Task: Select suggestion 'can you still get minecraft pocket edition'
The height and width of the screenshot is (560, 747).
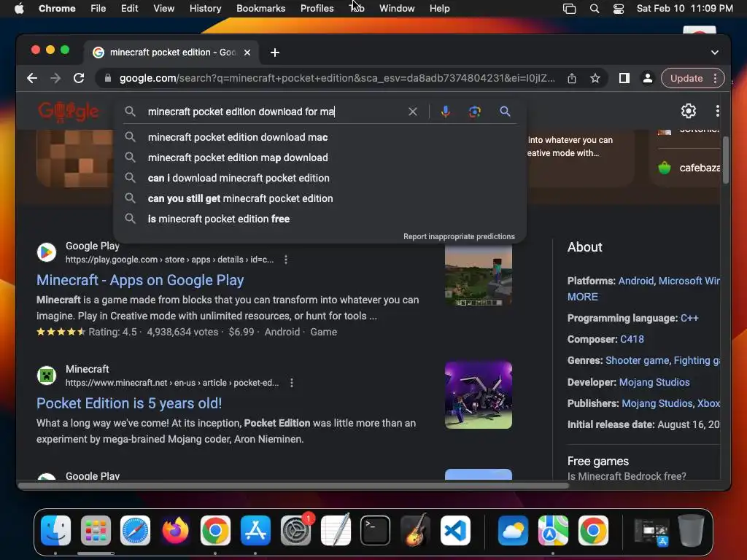Action: point(320,198)
